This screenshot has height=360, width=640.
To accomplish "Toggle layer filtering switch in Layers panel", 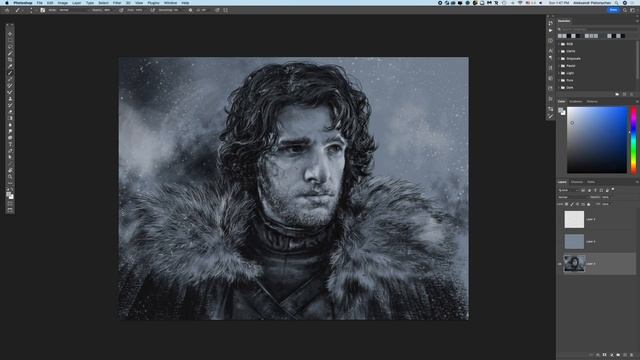I will [x=613, y=189].
